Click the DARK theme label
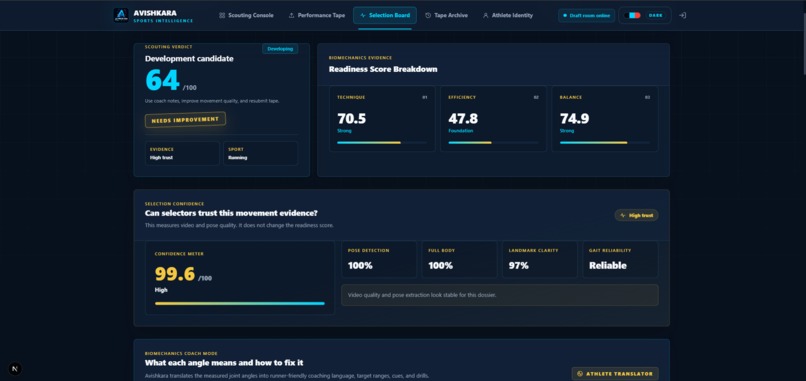 [x=655, y=15]
